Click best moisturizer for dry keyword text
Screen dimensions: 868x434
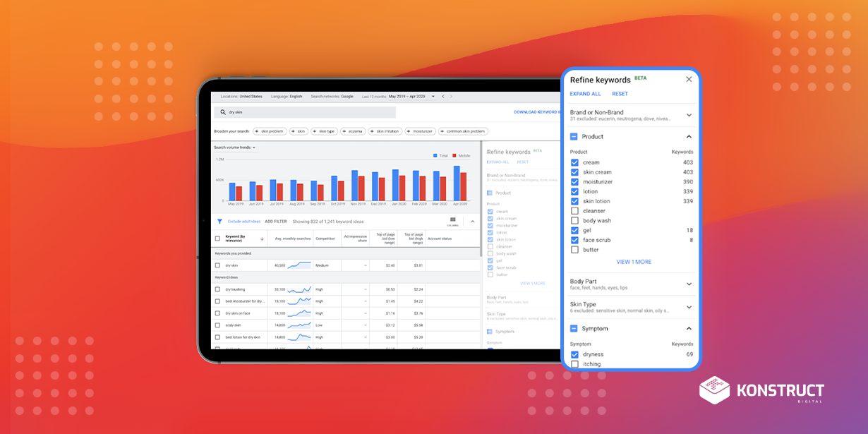(x=244, y=301)
